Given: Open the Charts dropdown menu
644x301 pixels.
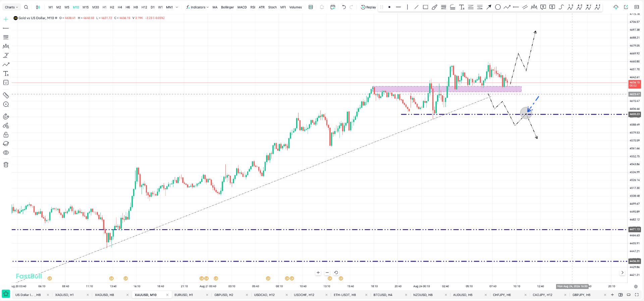Looking at the screenshot, I should coord(11,7).
